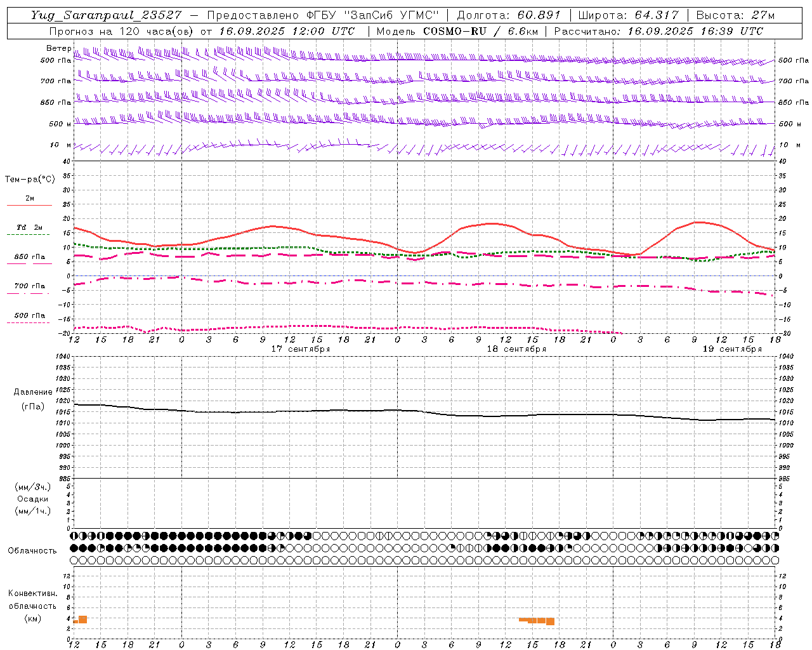812x650 pixels.
Task: Click the (мм/3ч.) precipitation unit label
Action: click(33, 487)
